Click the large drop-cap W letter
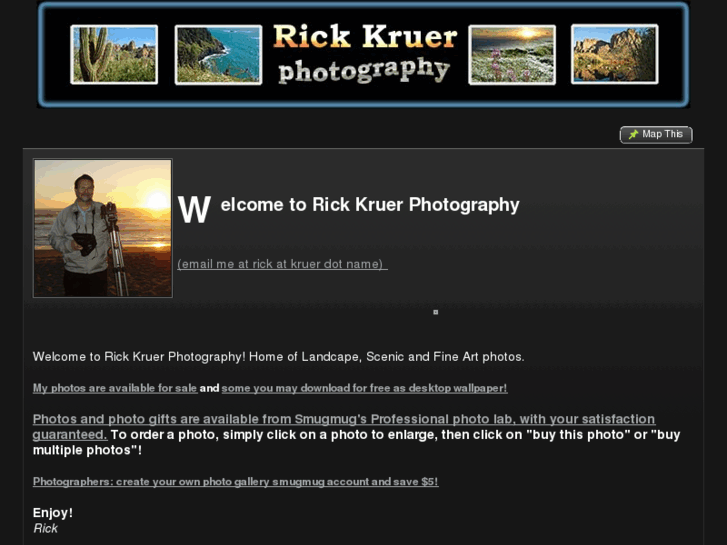 [194, 210]
